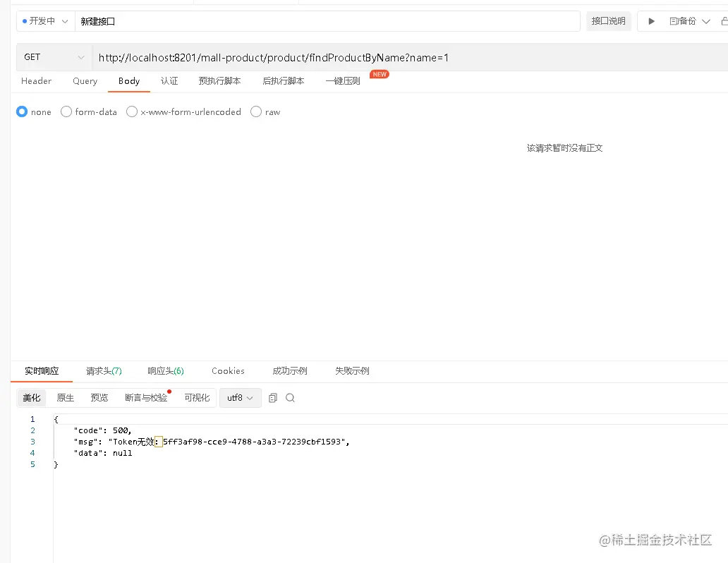The width and height of the screenshot is (728, 563).
Task: Select the form-data radio button
Action: coord(66,111)
